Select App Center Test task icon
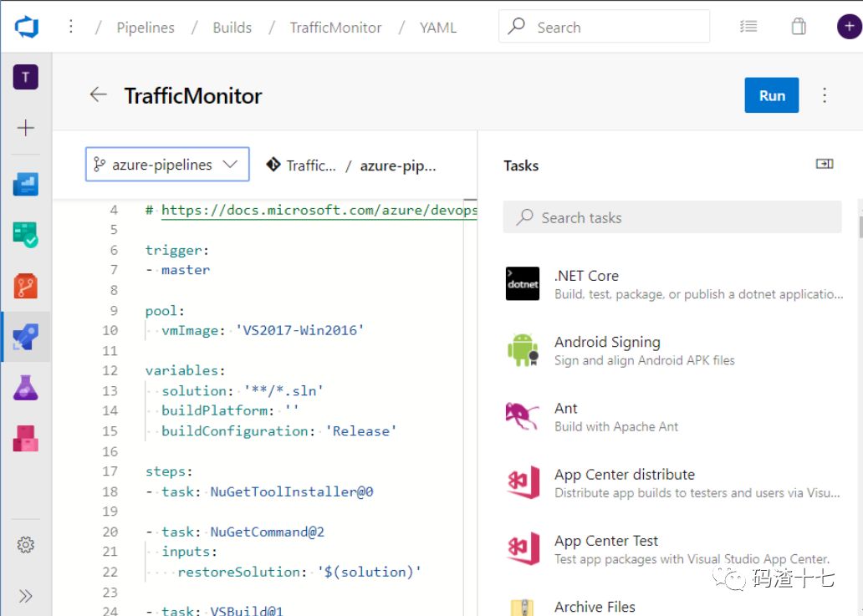Screen dimensions: 863x616 click(523, 548)
